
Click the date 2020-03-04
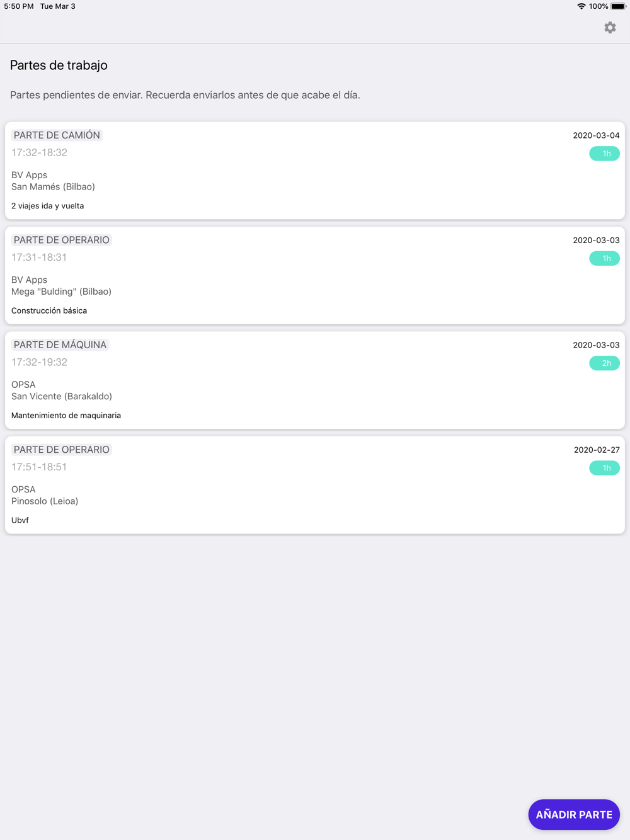[x=596, y=135]
